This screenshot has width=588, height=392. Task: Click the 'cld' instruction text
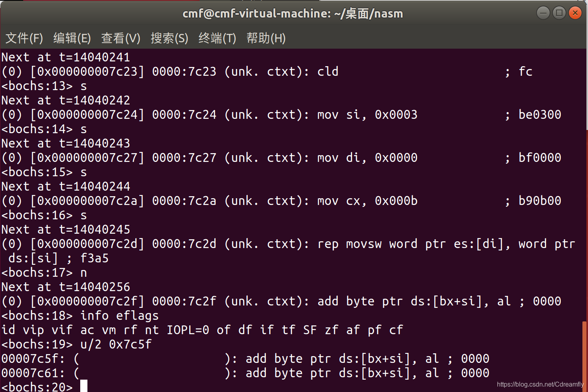(x=328, y=71)
